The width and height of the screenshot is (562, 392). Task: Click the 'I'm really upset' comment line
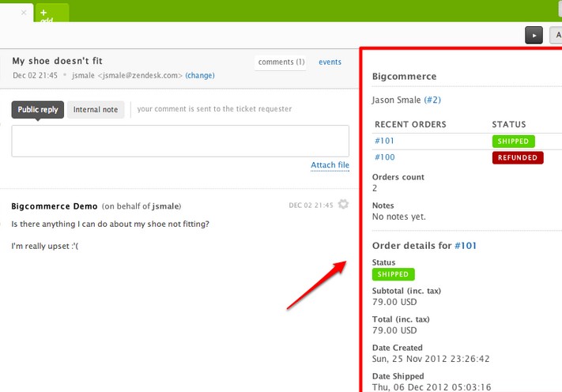(45, 246)
